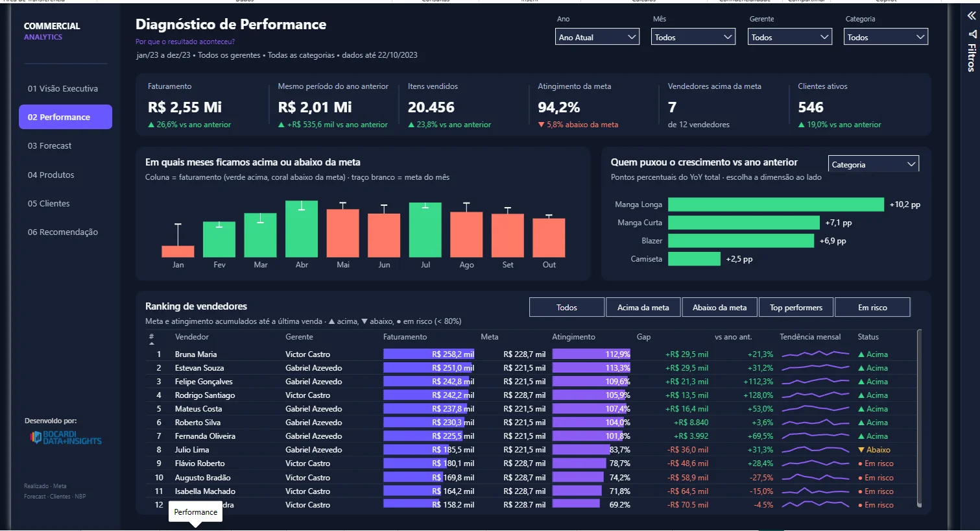
Task: Sort table by Faturamento column header
Action: click(x=405, y=337)
